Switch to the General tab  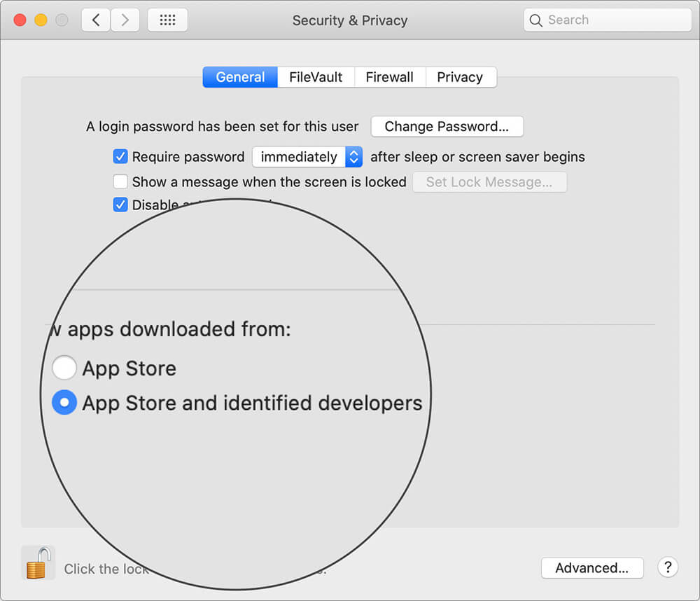click(x=240, y=77)
